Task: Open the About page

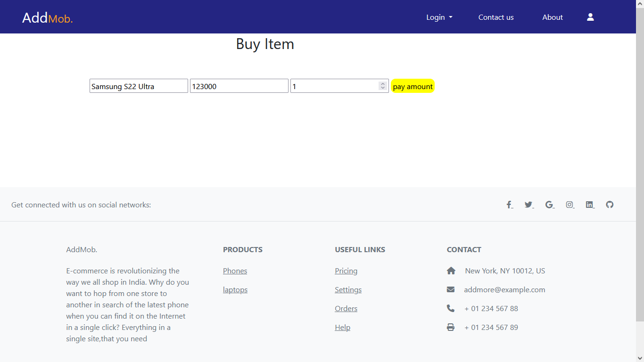Action: (x=552, y=17)
